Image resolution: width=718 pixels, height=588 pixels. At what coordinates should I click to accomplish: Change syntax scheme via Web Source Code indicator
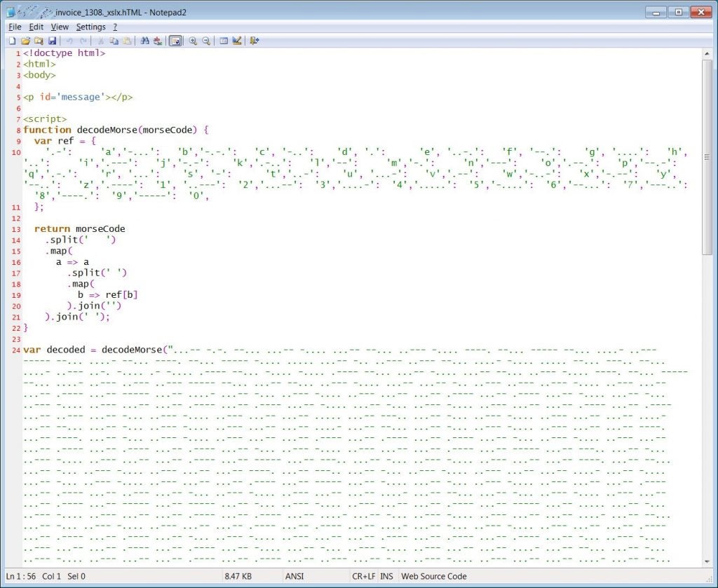click(433, 576)
